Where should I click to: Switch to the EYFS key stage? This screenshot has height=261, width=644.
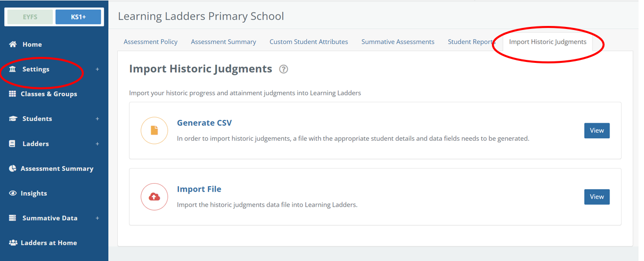[30, 17]
